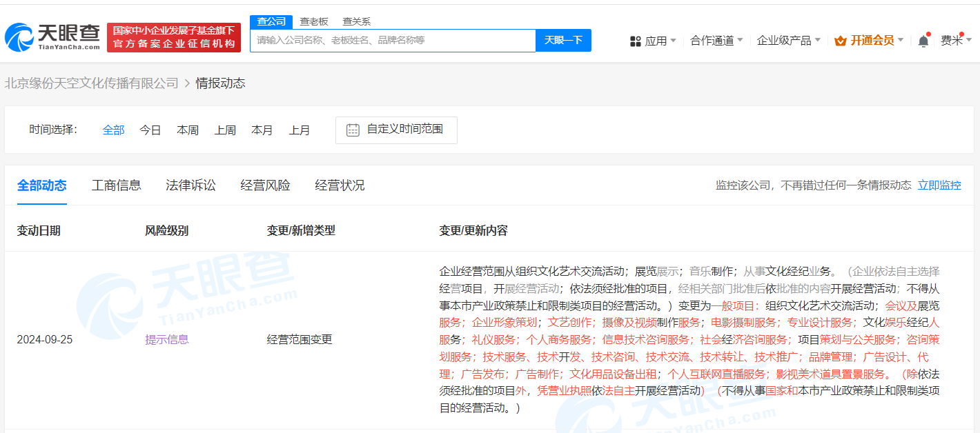Screen dimensions: 980x433
Task: Switch to the 工商信息 tab
Action: [117, 185]
